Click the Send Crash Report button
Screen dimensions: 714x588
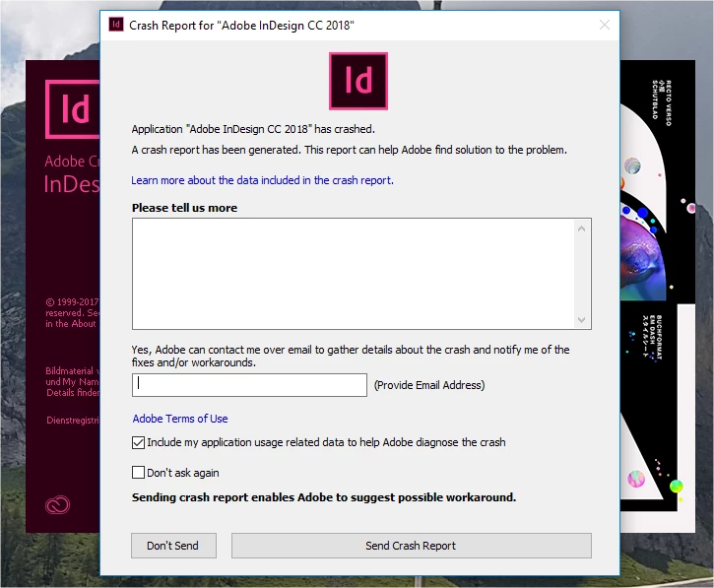coord(412,546)
